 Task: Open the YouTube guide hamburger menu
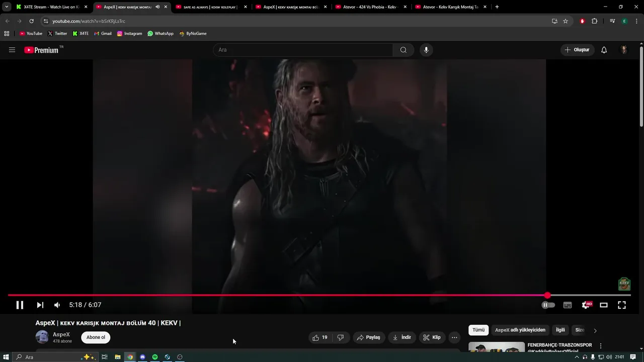click(x=12, y=50)
